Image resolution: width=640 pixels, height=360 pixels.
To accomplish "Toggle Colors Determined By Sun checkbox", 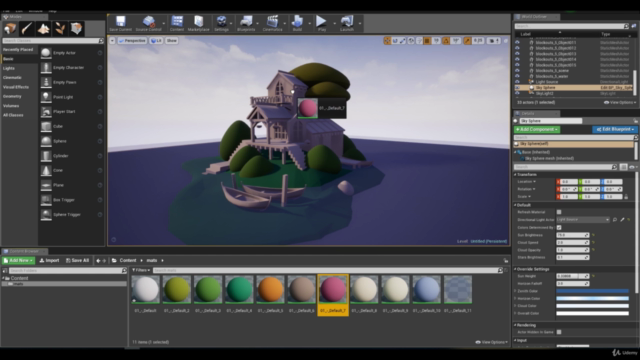I will tap(559, 227).
